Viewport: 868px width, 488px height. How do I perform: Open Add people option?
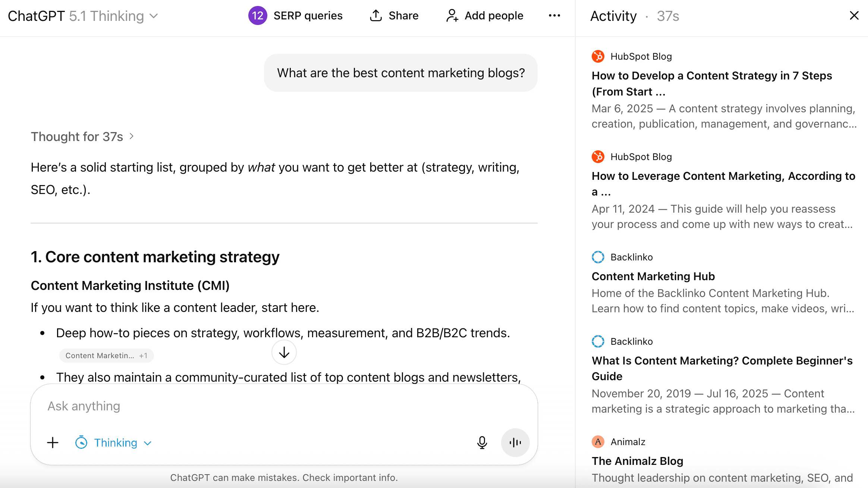click(x=484, y=16)
